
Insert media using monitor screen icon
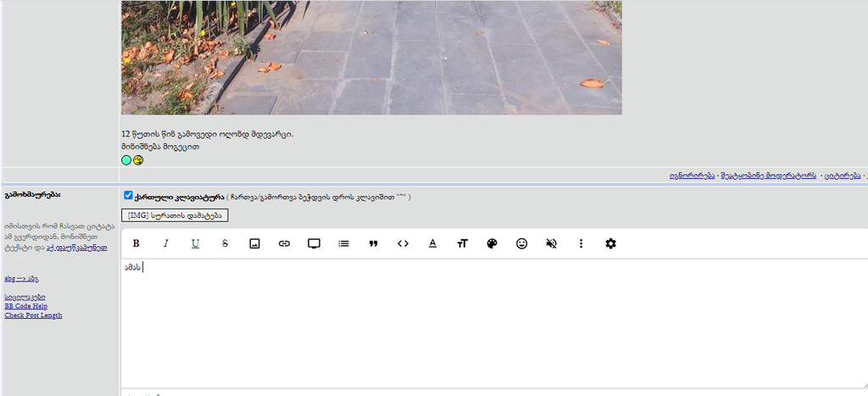pyautogui.click(x=314, y=243)
